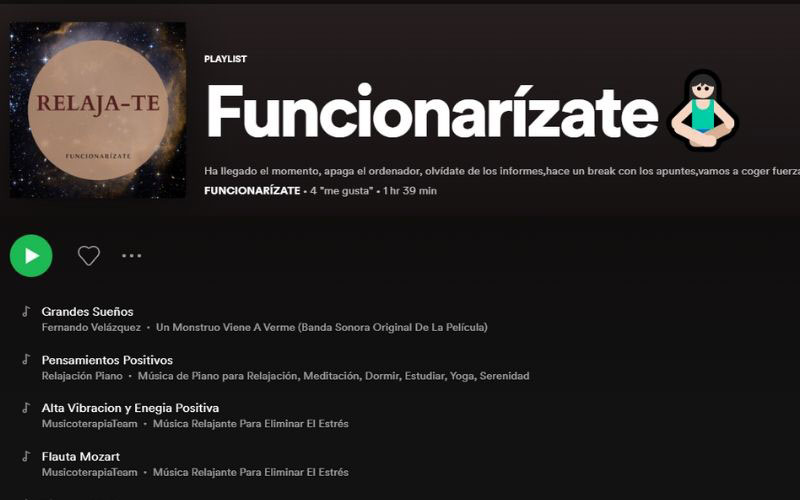Image resolution: width=800 pixels, height=500 pixels.
Task: Click the note icon beside Pensamientos Positivos
Action: (26, 360)
